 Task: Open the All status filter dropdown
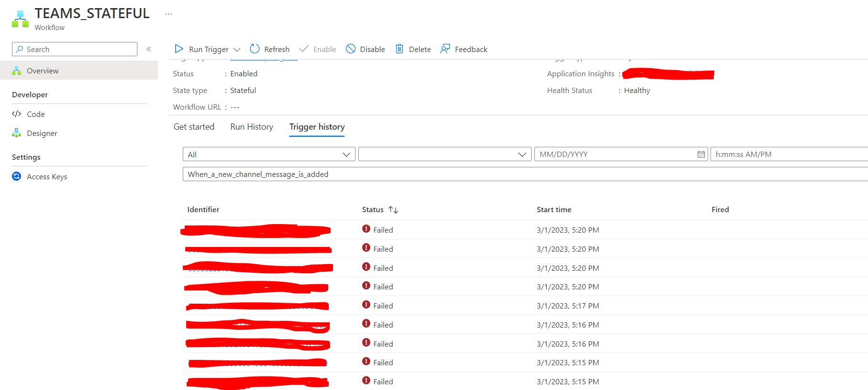click(269, 154)
